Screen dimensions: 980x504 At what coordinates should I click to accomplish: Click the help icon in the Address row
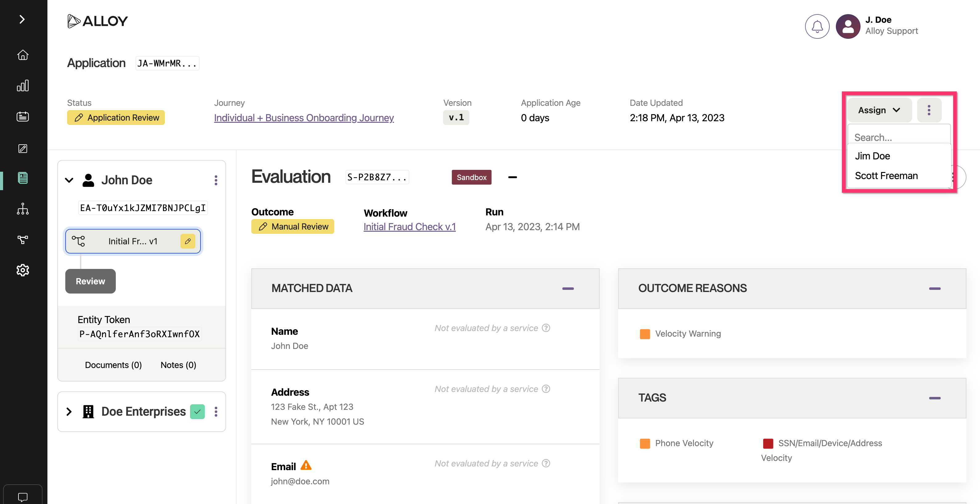point(546,389)
